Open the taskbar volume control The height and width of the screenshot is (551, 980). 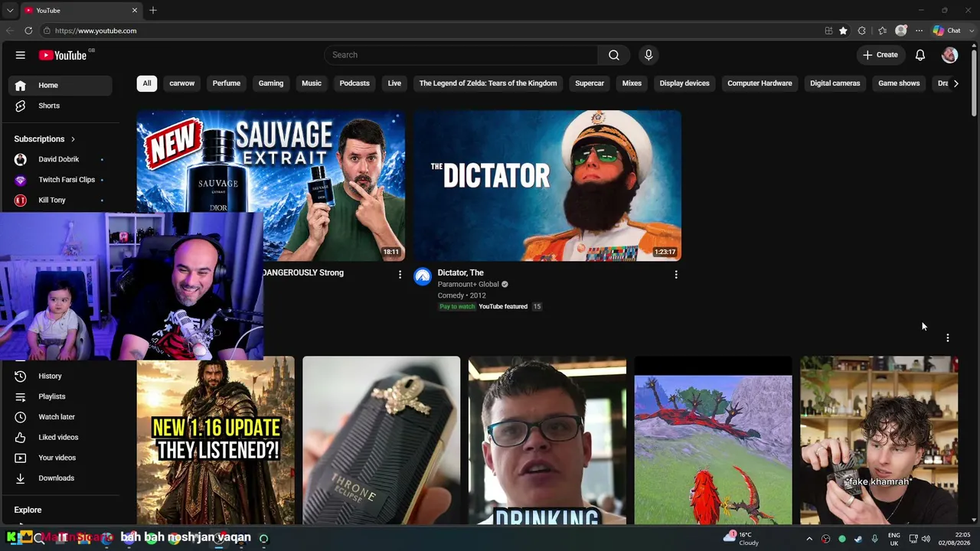926,540
